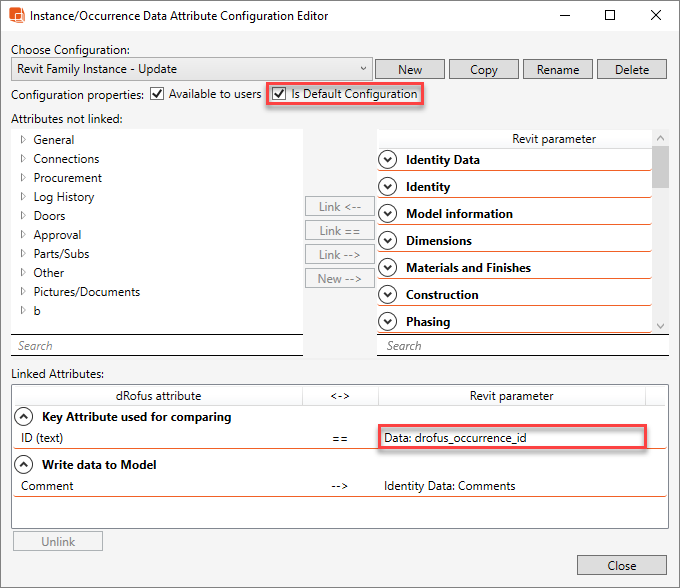Expand the Procurement tree node
680x588 pixels.
tap(23, 178)
